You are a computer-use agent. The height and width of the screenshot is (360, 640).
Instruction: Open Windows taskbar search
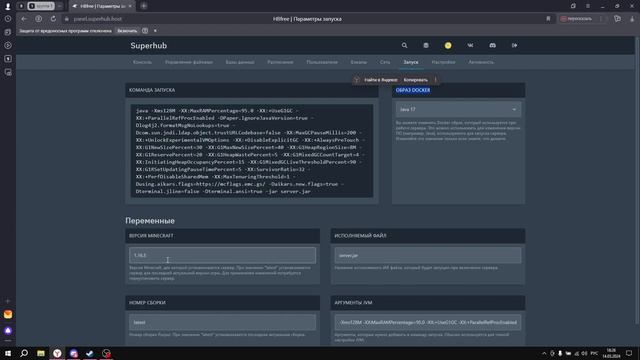pyautogui.click(x=24, y=353)
